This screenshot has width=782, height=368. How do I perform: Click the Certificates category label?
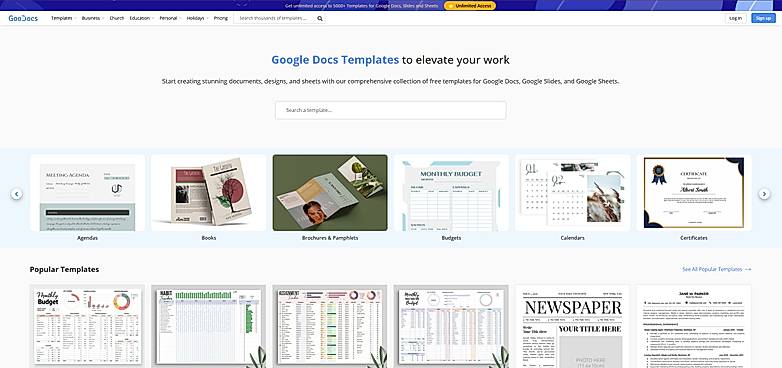coord(694,238)
